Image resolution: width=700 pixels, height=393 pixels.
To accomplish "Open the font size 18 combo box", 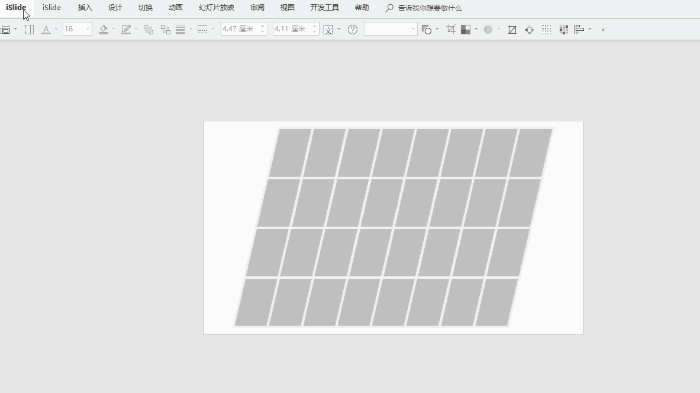I will click(77, 29).
